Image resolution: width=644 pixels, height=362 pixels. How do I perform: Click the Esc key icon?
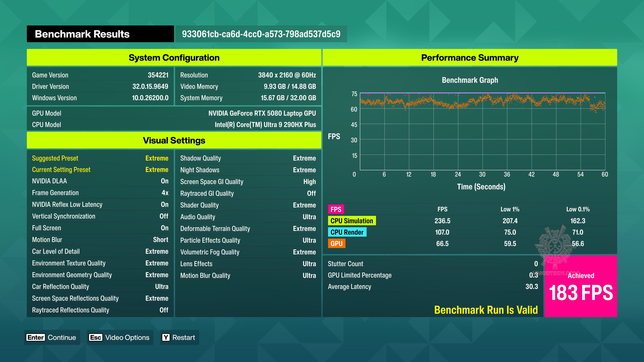[x=95, y=338]
